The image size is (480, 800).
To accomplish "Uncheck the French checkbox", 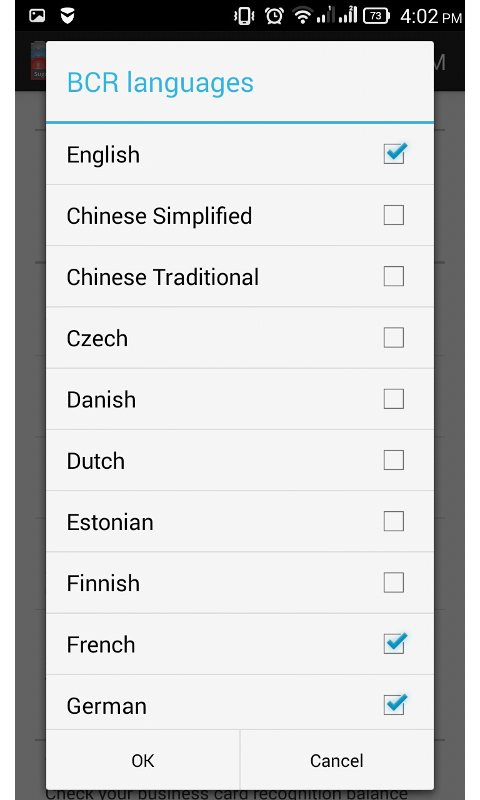I will (395, 643).
